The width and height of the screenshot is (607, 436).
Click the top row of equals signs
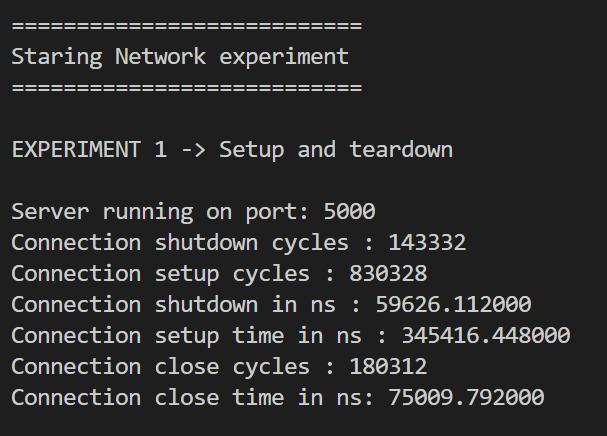187,26
